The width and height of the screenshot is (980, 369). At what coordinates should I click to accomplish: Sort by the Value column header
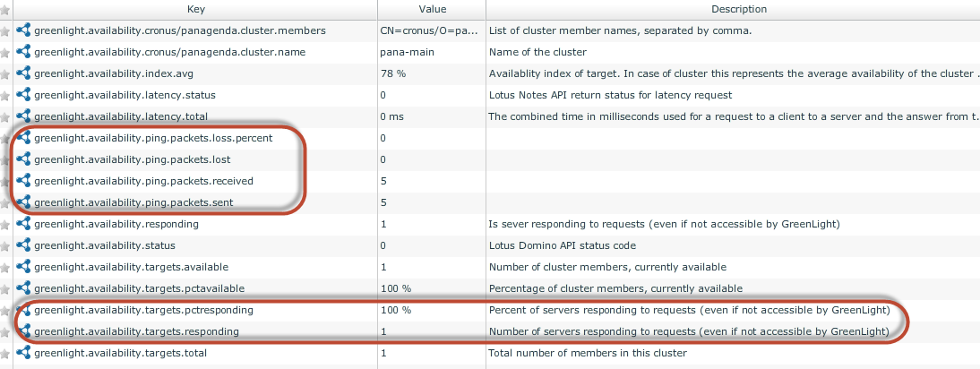coord(431,9)
